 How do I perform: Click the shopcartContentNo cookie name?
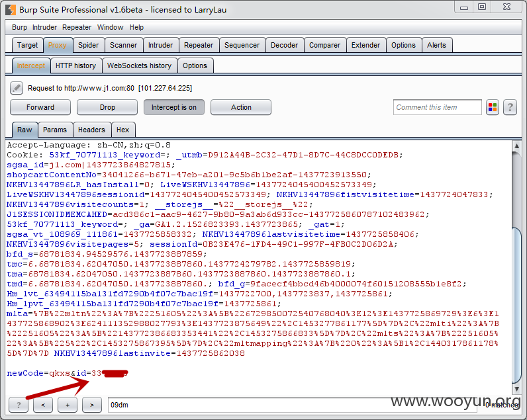[52, 175]
